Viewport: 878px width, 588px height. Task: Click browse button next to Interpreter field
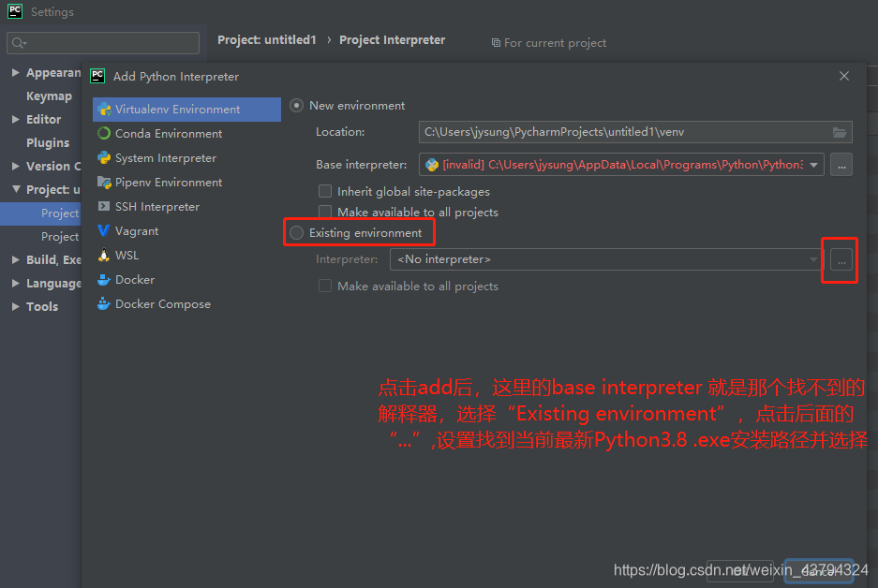[841, 259]
